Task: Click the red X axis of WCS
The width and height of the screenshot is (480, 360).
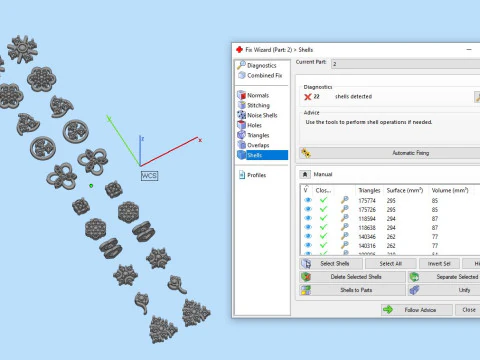Action: tap(169, 151)
